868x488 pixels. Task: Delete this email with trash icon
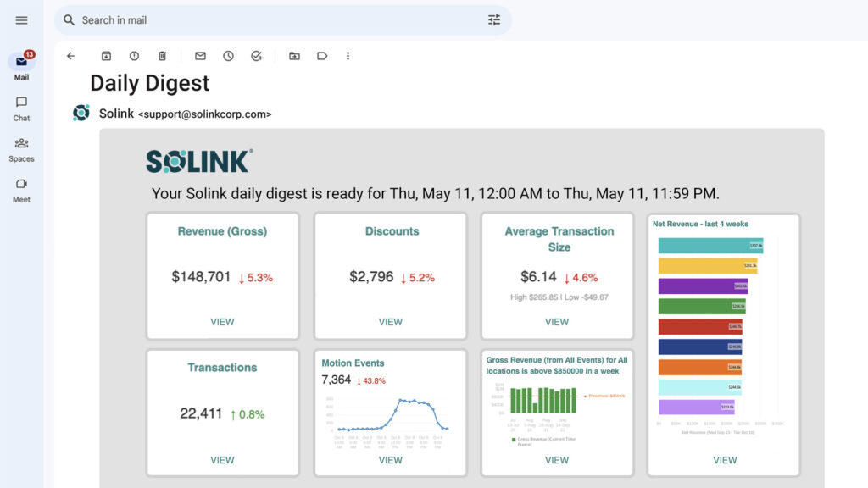162,56
